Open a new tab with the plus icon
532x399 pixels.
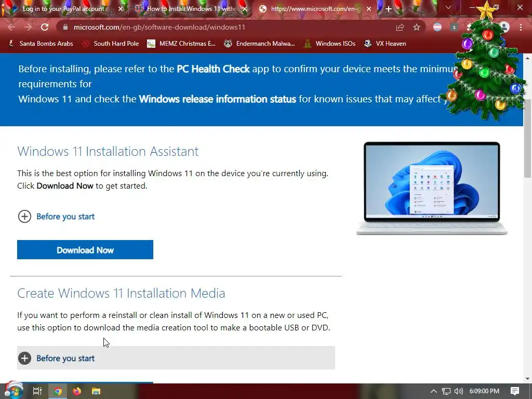click(389, 9)
